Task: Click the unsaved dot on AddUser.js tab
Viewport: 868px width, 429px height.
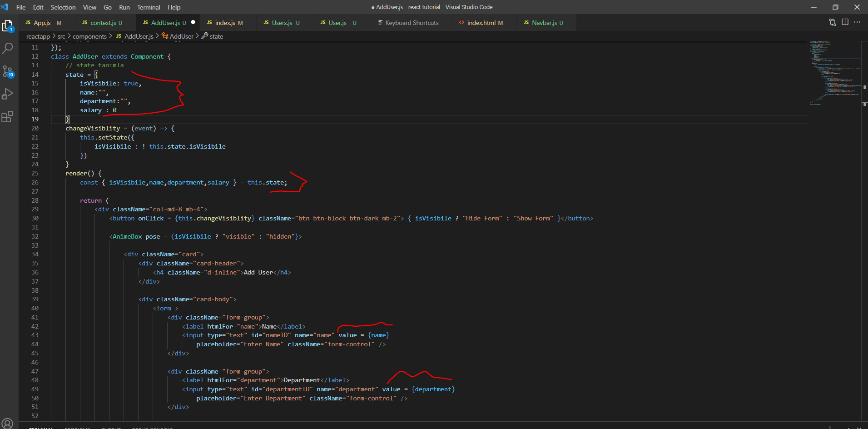Action: (193, 22)
